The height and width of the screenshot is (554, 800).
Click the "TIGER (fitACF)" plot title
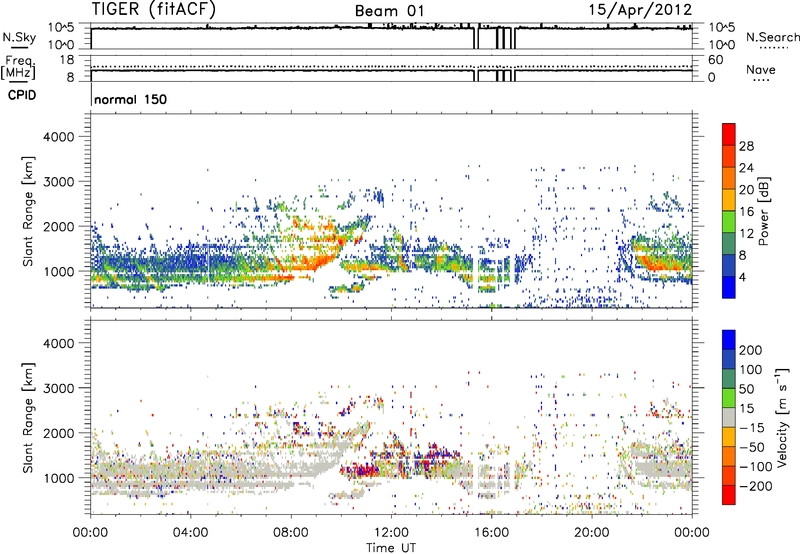[154, 10]
